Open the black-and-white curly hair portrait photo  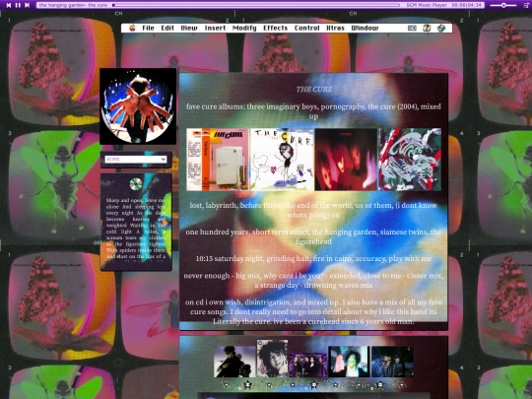click(272, 359)
